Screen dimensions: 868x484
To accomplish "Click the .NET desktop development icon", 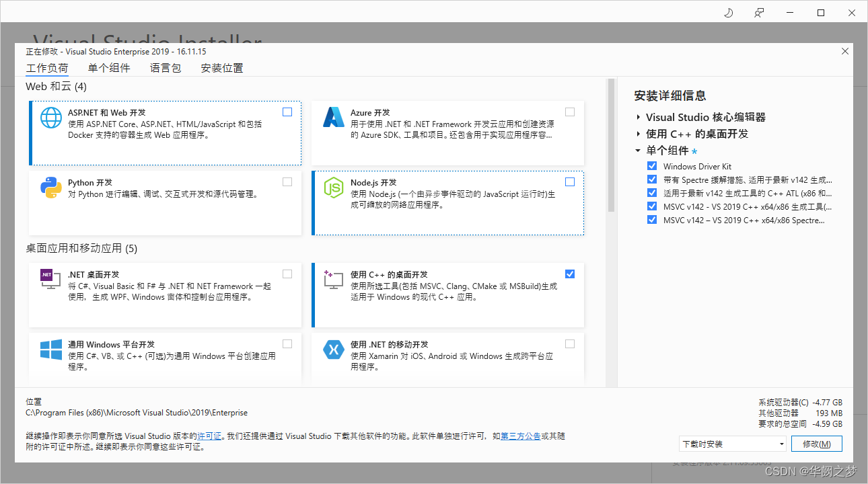I will pos(50,279).
